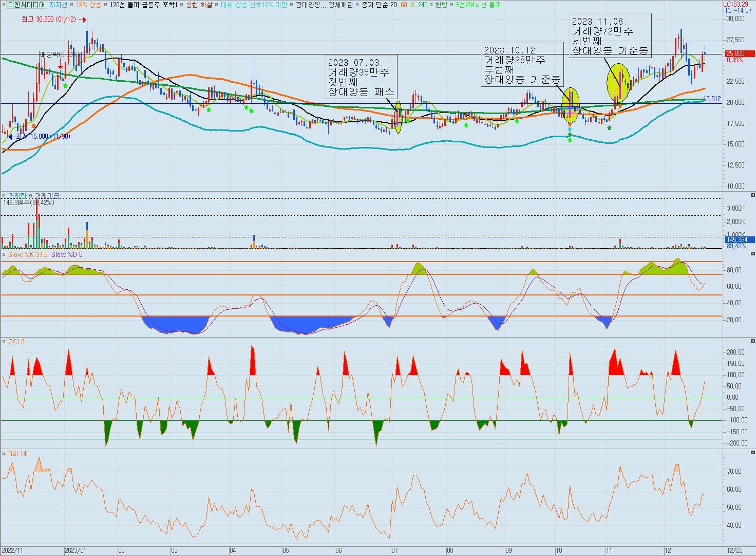The width and height of the screenshot is (756, 556).
Task: Click corner icon of CCI panel
Action: (753, 341)
